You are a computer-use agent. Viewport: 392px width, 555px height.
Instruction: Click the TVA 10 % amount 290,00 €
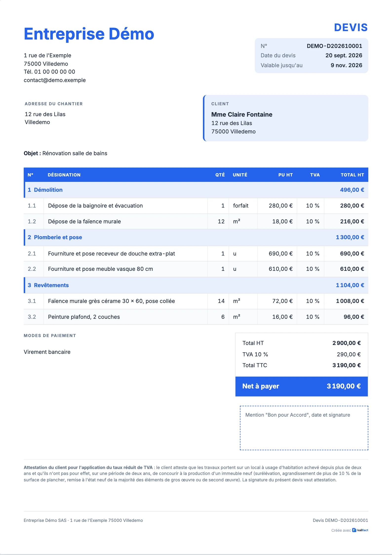click(x=349, y=354)
